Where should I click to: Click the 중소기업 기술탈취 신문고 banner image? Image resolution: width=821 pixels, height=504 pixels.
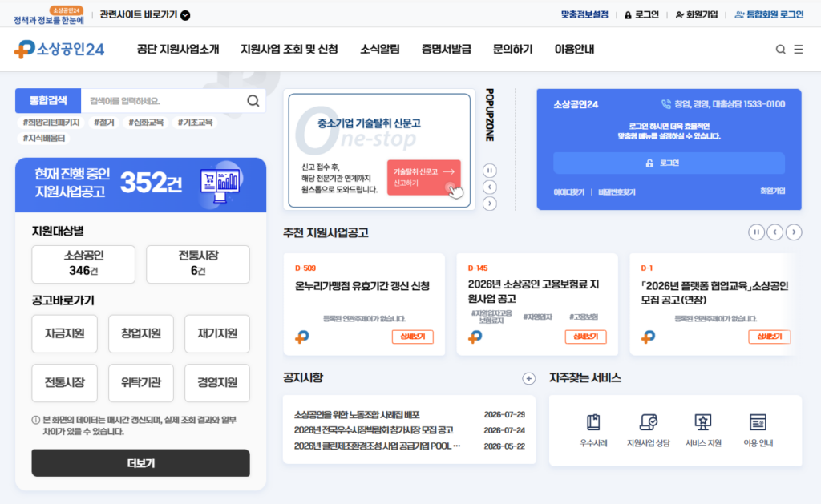coord(379,150)
